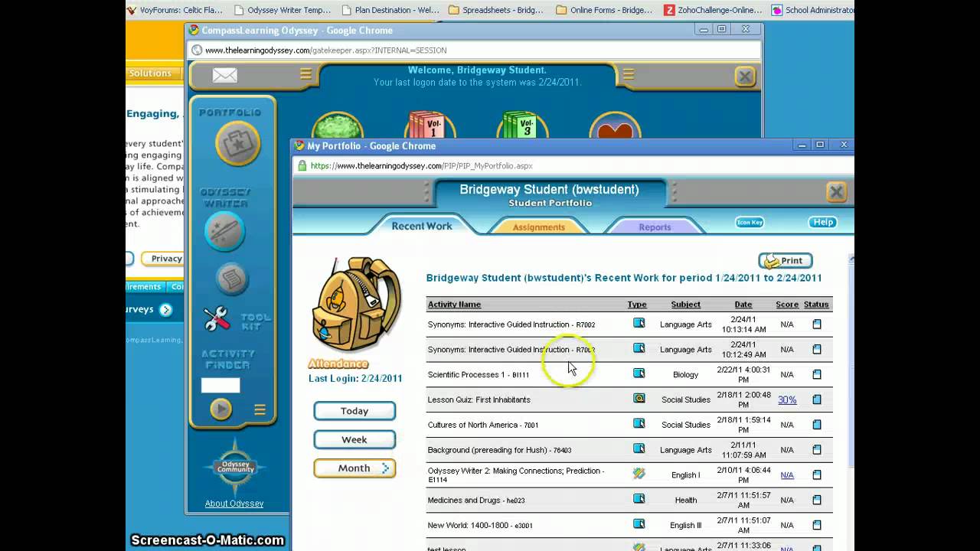
Task: Click type icon for Cultures of North America
Action: (x=639, y=423)
